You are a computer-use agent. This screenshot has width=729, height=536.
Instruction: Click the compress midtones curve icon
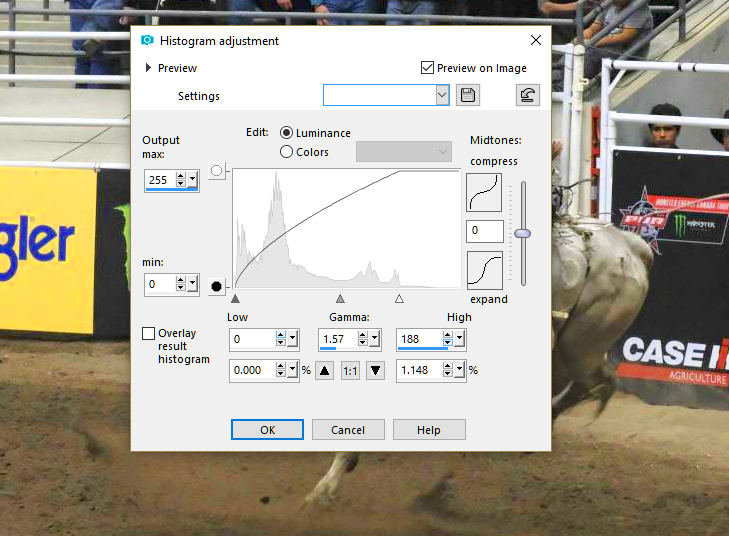click(x=484, y=192)
